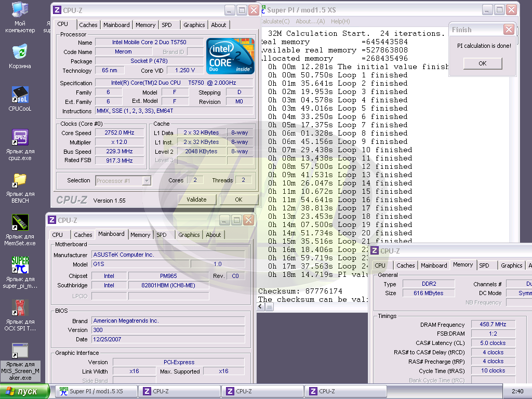The image size is (532, 399).
Task: Switch to About tab in Mainboard window
Action: pos(214,235)
